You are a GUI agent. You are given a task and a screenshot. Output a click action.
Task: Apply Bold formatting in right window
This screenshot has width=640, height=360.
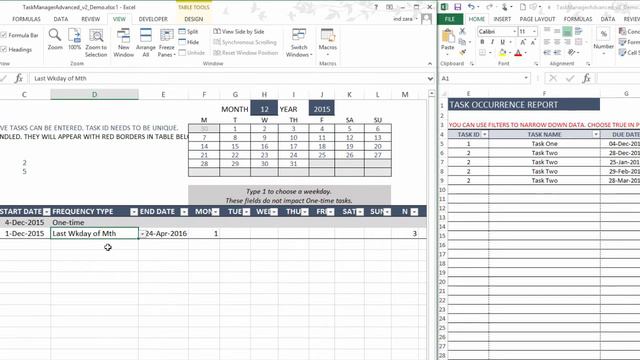coord(482,42)
